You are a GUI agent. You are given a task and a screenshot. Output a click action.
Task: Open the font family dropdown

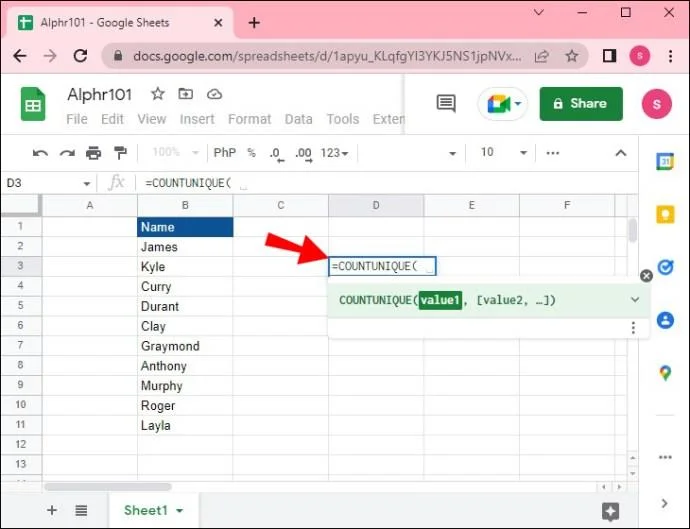coord(452,153)
